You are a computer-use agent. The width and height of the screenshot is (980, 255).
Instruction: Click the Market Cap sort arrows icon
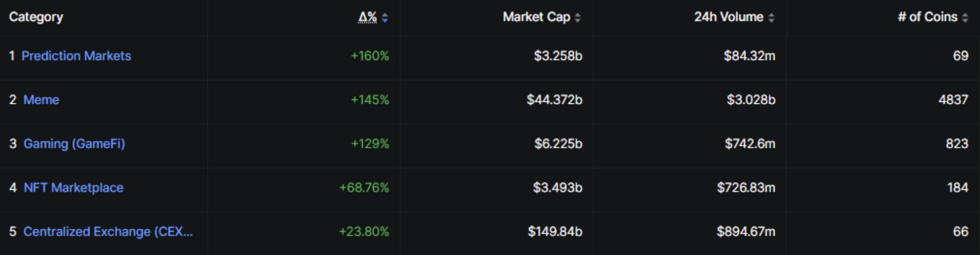click(x=577, y=18)
